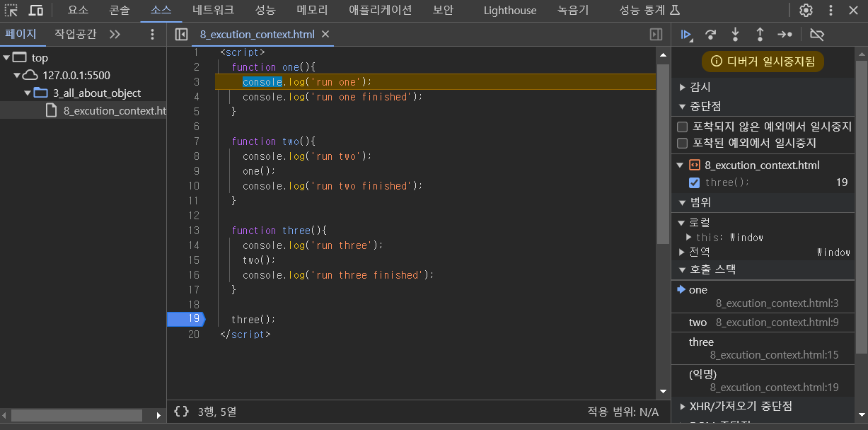Hide the debugger sidebar
Viewport: 868px width, 430px height.
point(656,34)
